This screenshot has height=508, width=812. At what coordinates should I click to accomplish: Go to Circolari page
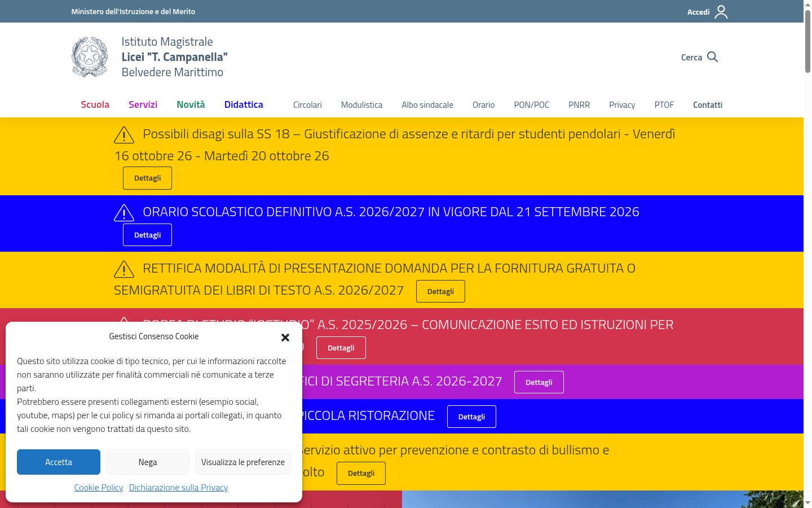[x=307, y=105]
